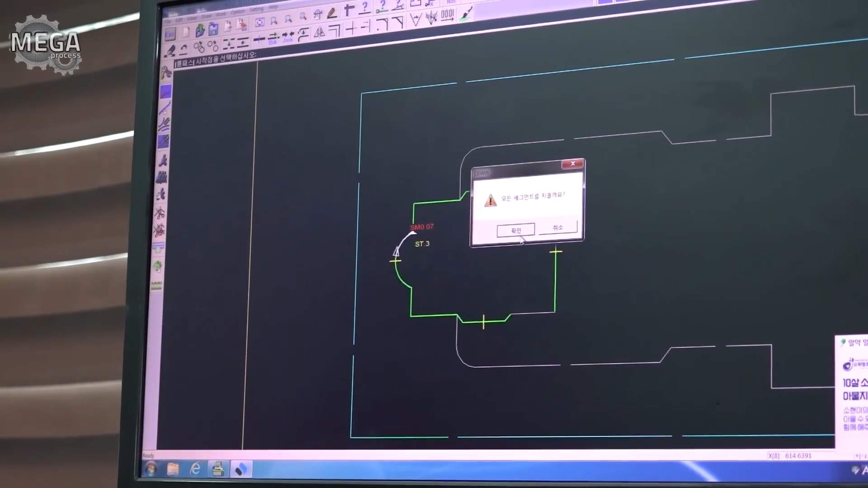Select the crosshair intersect lines tool
This screenshot has height=488, width=868.
351,29
